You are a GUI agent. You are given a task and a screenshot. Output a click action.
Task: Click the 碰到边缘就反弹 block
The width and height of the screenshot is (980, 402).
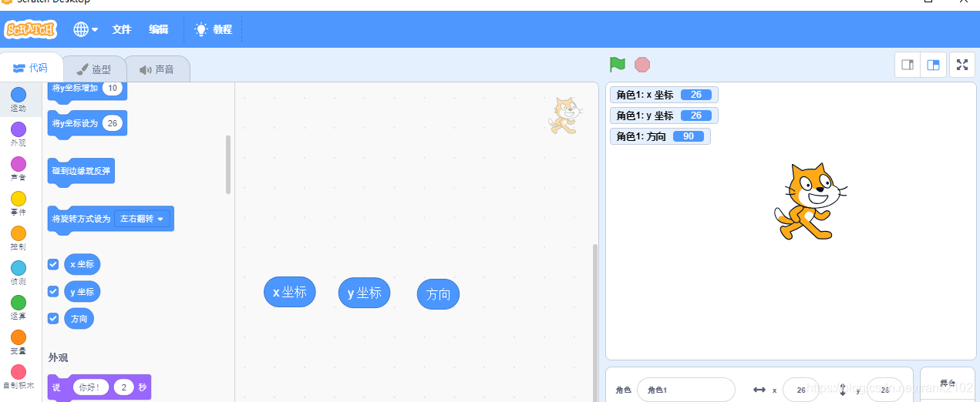click(x=81, y=171)
